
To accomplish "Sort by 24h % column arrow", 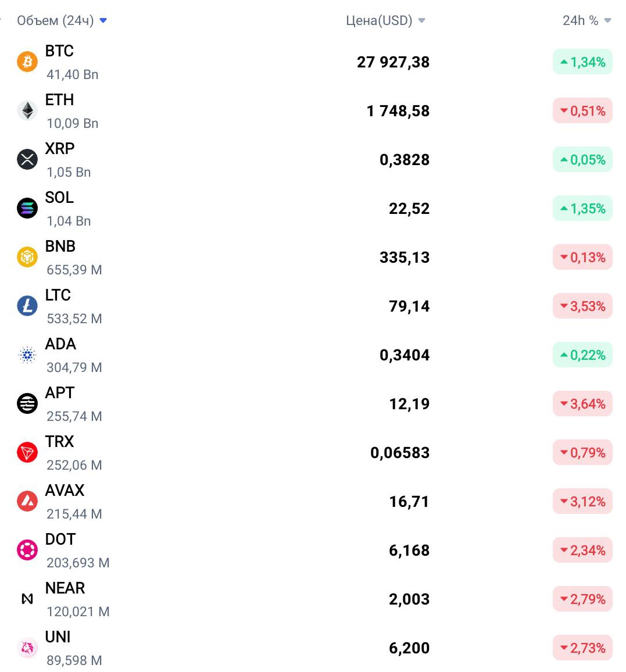I will (607, 20).
